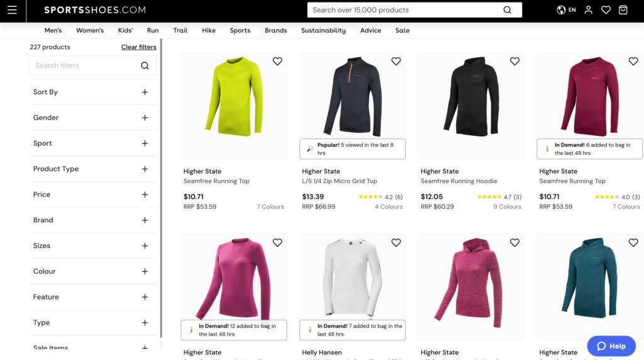Open the L/S 1/4 Zip Micro Grid Top title
The width and height of the screenshot is (644, 360).
click(x=339, y=181)
